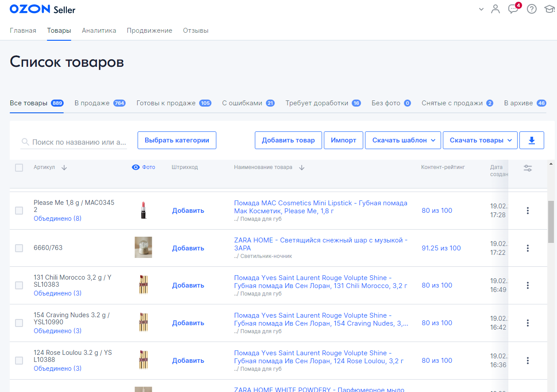This screenshot has width=557, height=392.
Task: Switch to the Готовы к продаже tab
Action: 174,103
